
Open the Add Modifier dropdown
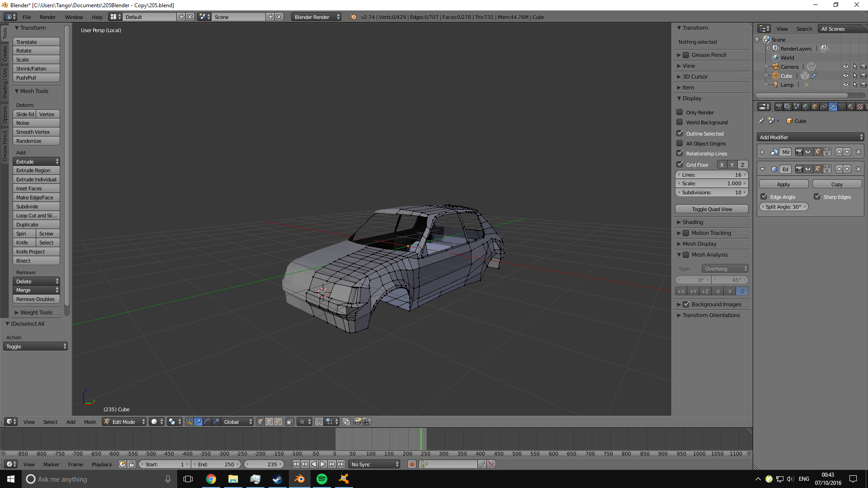click(810, 137)
